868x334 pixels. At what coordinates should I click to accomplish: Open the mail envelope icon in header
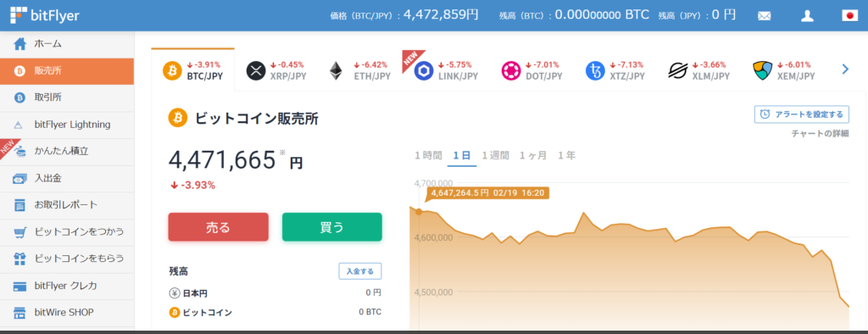click(764, 16)
